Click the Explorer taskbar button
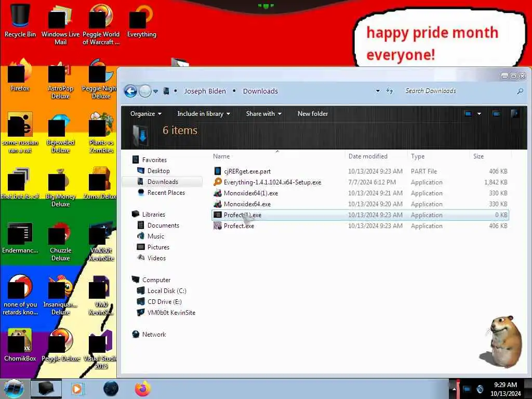 point(46,389)
